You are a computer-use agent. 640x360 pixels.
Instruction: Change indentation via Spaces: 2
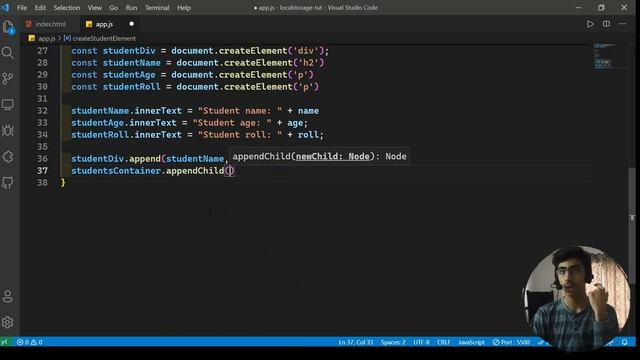(393, 342)
